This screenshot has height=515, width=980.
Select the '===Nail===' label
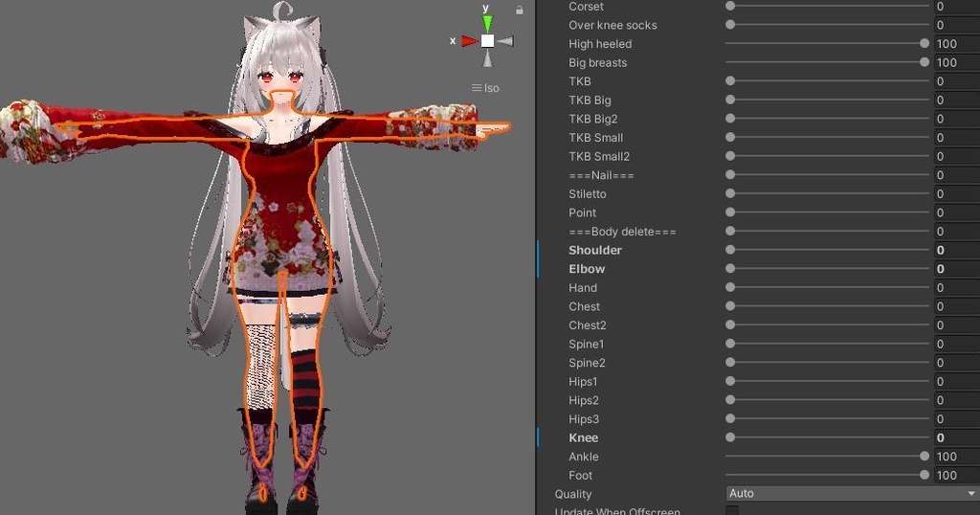tap(601, 175)
